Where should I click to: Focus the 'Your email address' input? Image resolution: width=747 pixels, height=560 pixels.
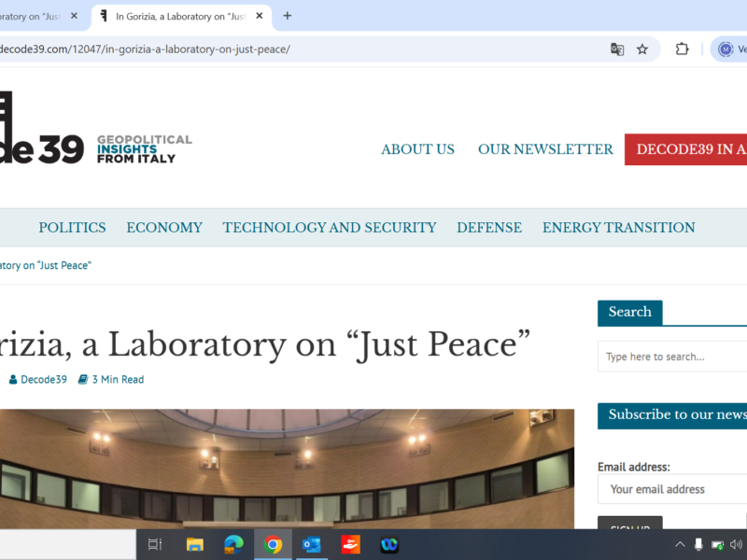pos(672,489)
